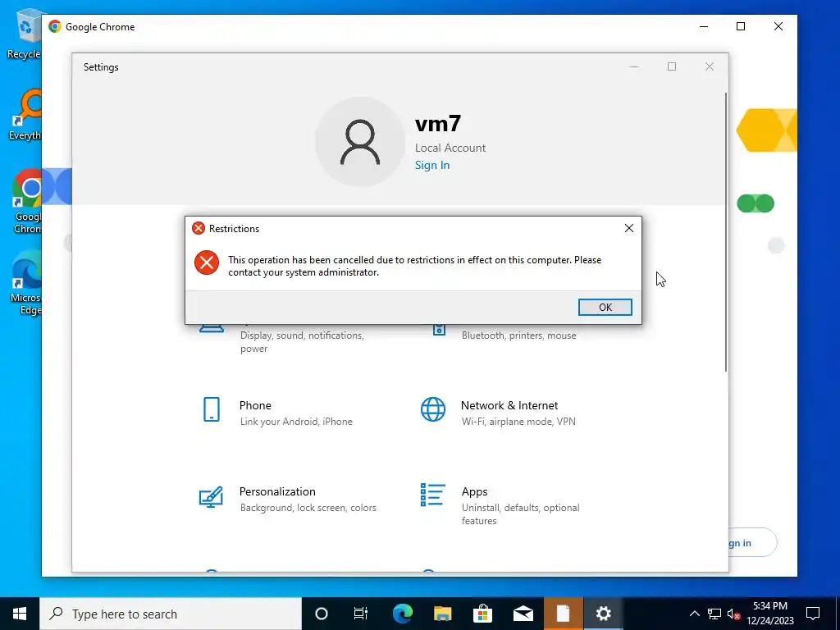The width and height of the screenshot is (840, 630).
Task: Click the red error icon in dialog body
Action: pyautogui.click(x=207, y=262)
